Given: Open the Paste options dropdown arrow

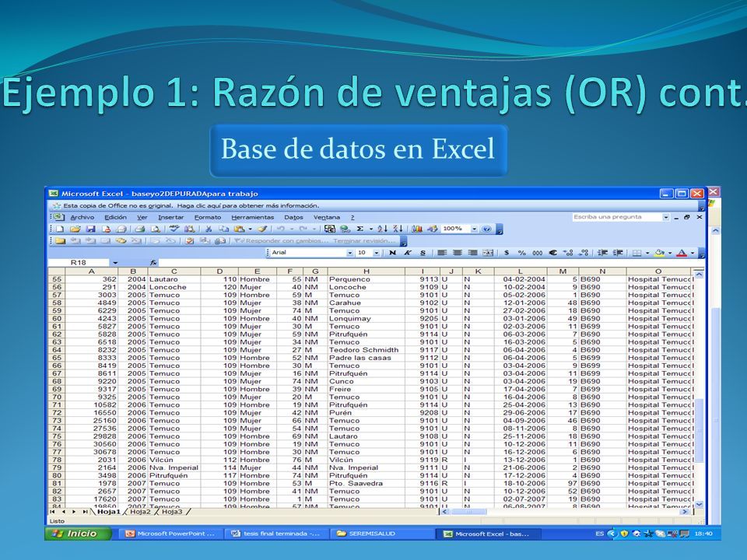Looking at the screenshot, I should point(250,229).
